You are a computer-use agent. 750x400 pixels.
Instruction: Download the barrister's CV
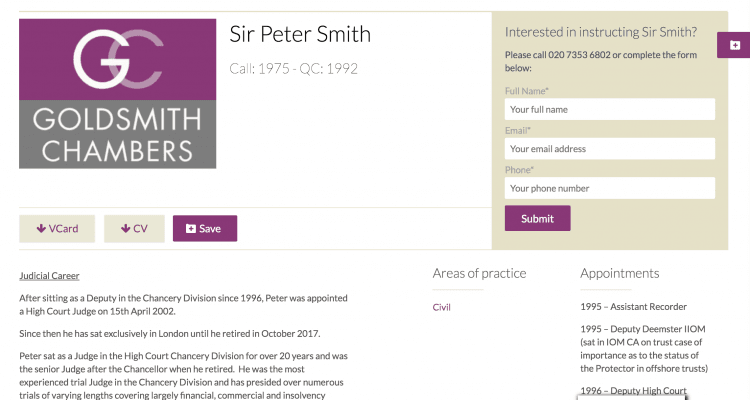tap(134, 229)
